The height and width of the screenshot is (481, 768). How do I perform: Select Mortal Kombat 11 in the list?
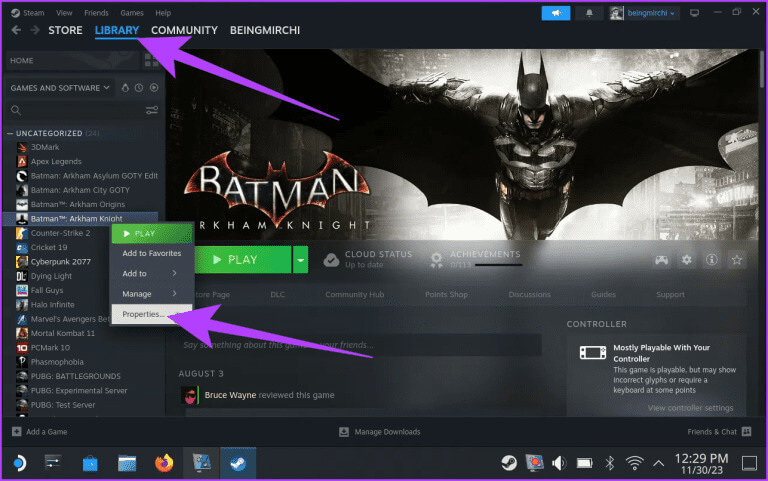click(63, 333)
